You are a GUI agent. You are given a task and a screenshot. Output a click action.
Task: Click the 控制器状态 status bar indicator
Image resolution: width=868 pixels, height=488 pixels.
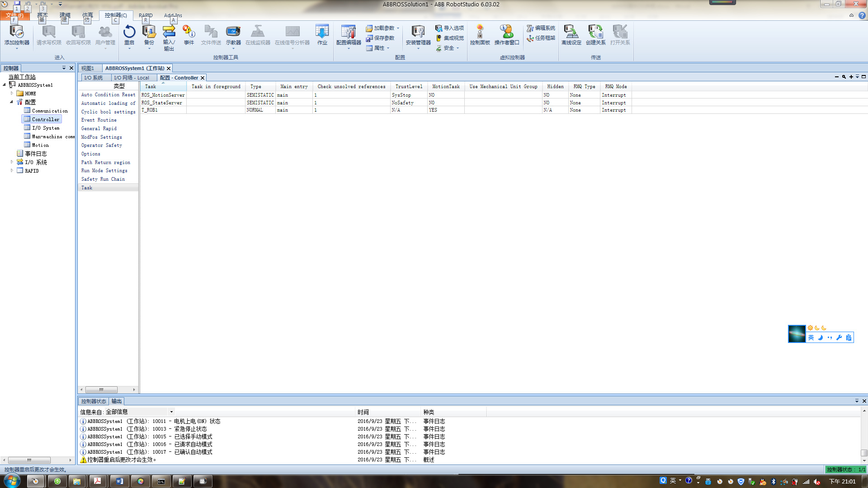[x=845, y=469]
